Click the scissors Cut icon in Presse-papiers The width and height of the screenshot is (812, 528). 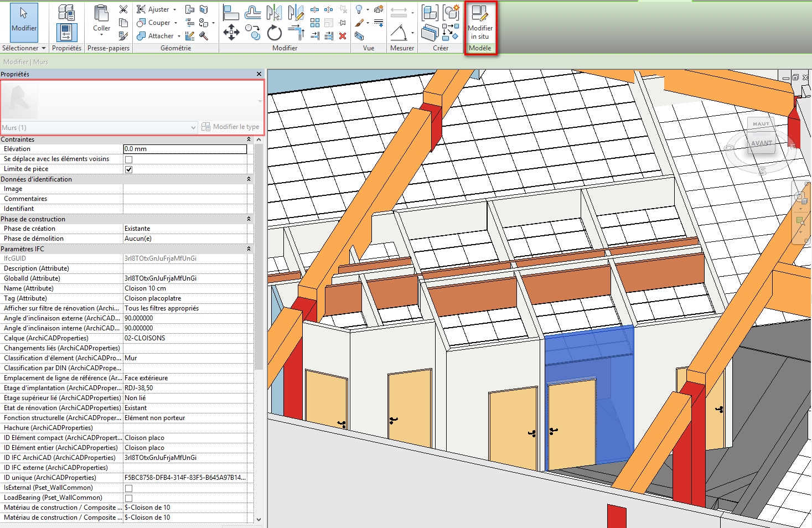123,9
